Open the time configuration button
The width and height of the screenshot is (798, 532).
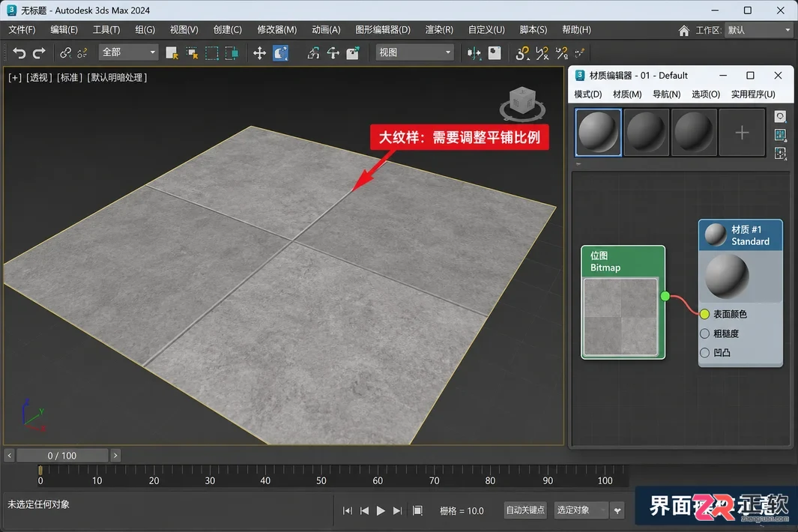click(417, 510)
